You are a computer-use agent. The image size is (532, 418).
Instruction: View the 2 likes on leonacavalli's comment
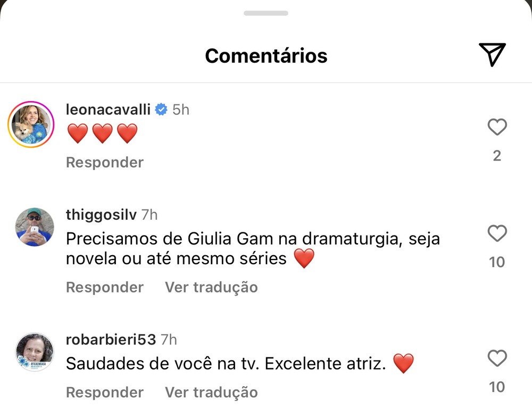coord(497,155)
